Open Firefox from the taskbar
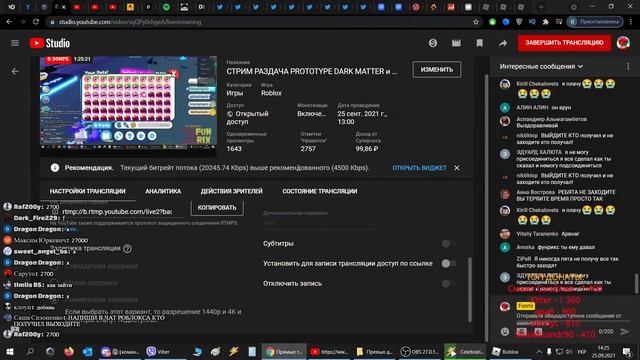Image resolution: width=640 pixels, height=360 pixels. [69, 351]
